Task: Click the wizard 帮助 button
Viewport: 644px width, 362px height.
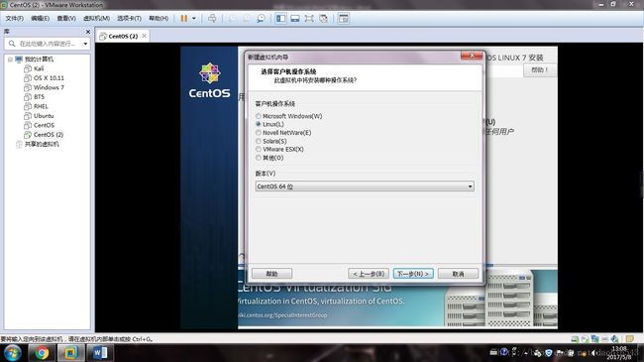Action: coord(271,274)
